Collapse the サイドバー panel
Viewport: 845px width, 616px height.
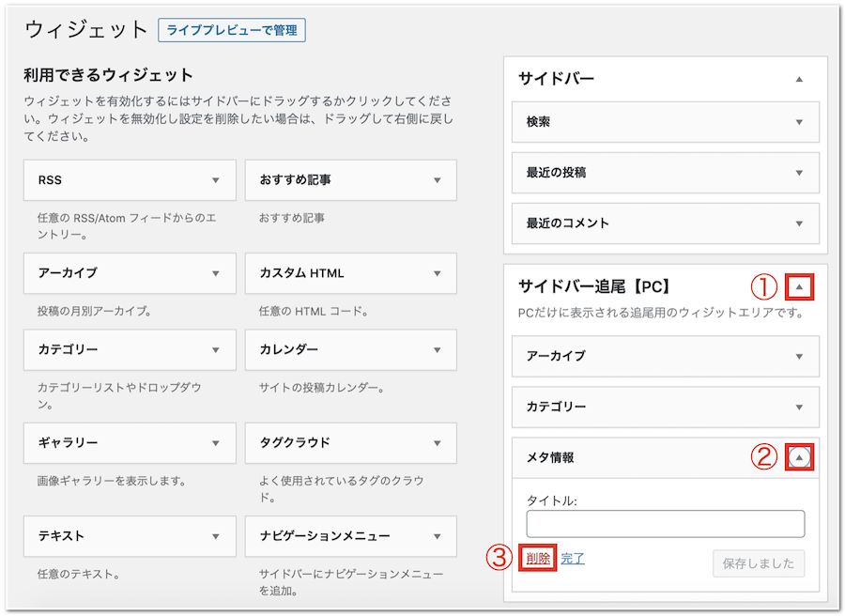(799, 80)
